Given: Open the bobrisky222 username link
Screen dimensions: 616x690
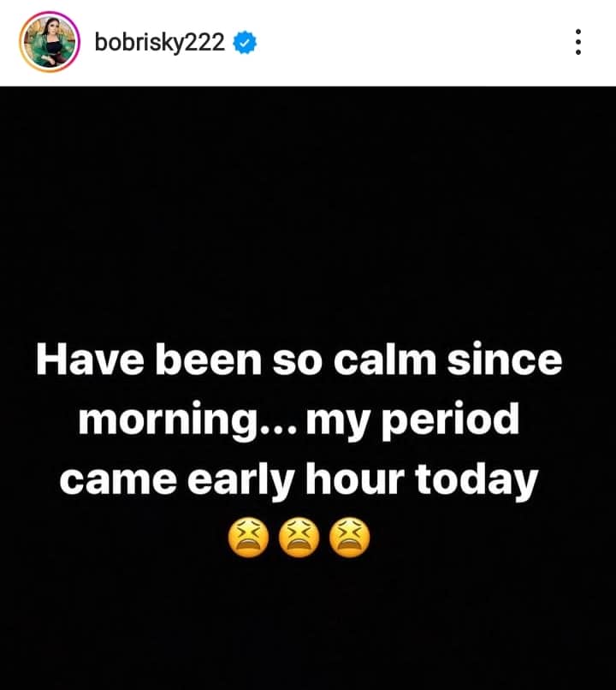Looking at the screenshot, I should tap(160, 44).
